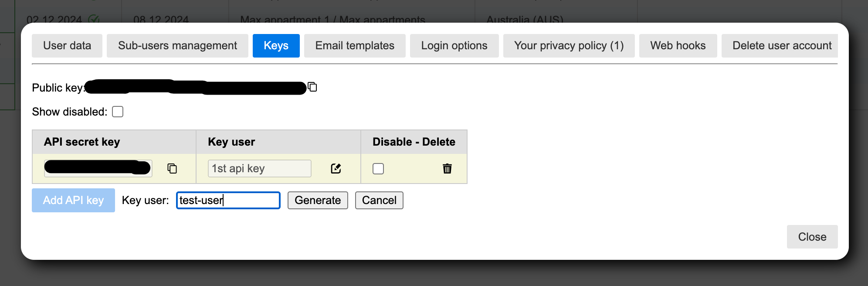
Task: Focus the Key user text field
Action: pos(228,200)
